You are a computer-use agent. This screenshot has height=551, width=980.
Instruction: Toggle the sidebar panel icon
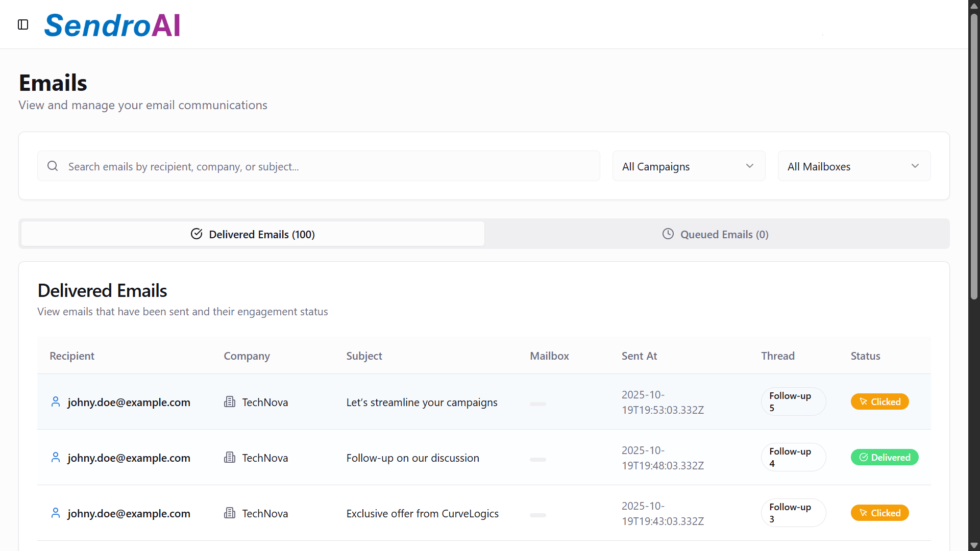pos(22,24)
